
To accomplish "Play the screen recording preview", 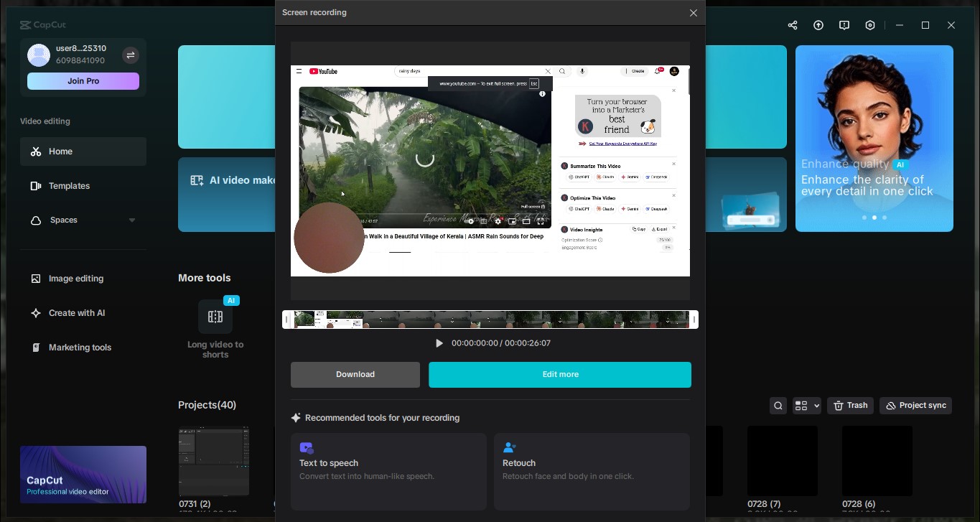I will click(439, 343).
